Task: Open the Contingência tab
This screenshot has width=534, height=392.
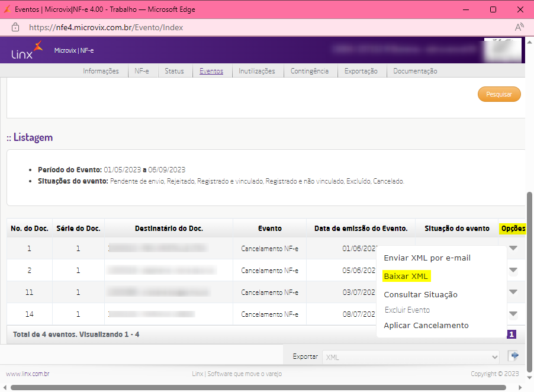Action: (310, 71)
